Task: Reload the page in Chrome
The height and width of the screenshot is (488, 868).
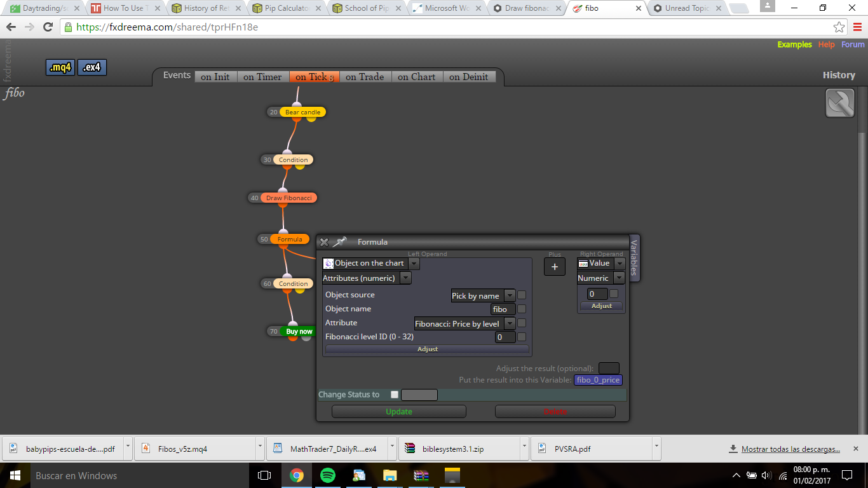Action: click(x=48, y=27)
